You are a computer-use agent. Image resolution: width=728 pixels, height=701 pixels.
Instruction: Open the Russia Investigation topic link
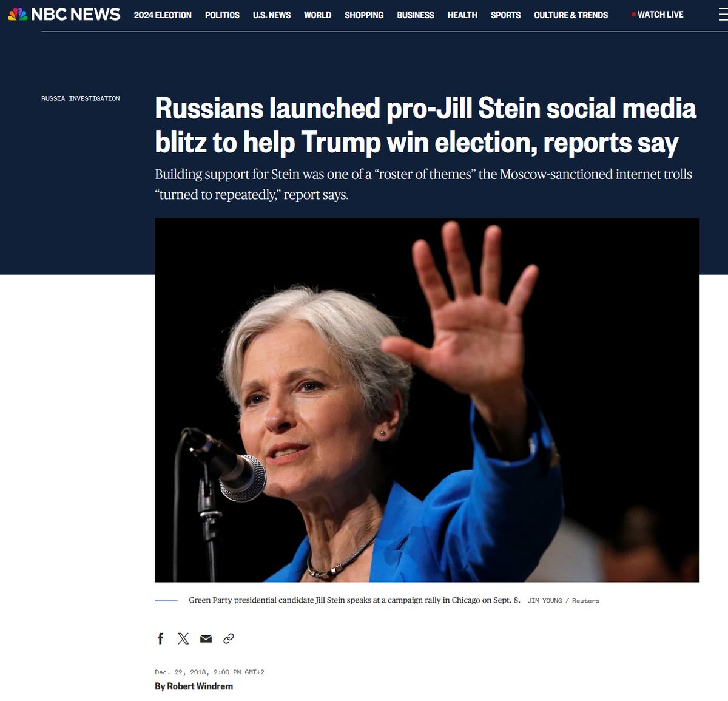click(81, 98)
